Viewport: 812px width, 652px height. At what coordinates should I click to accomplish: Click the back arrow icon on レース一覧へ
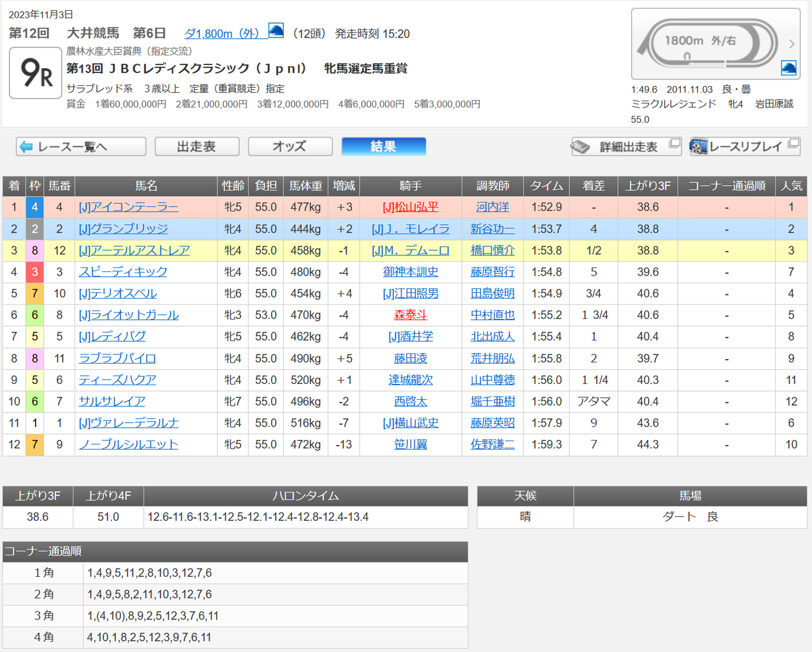(x=26, y=147)
